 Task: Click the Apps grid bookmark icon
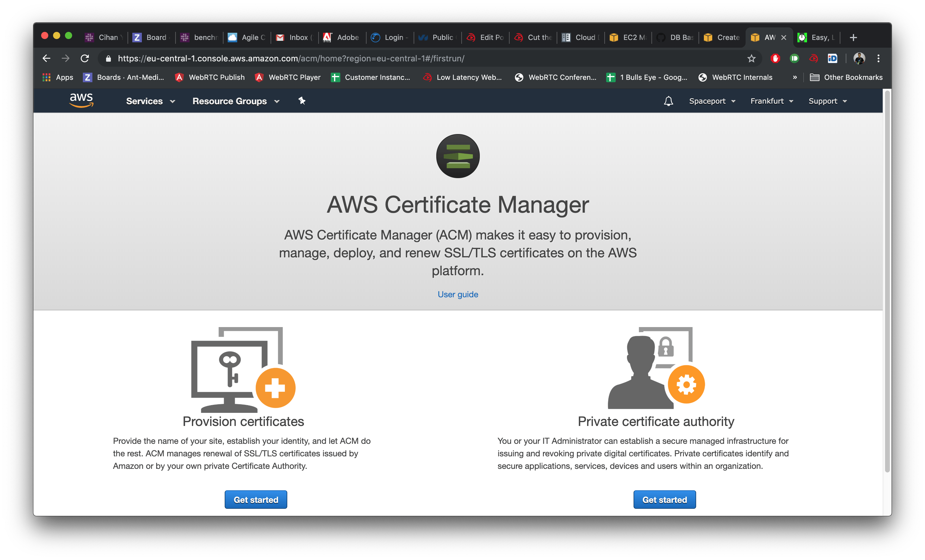coord(46,77)
